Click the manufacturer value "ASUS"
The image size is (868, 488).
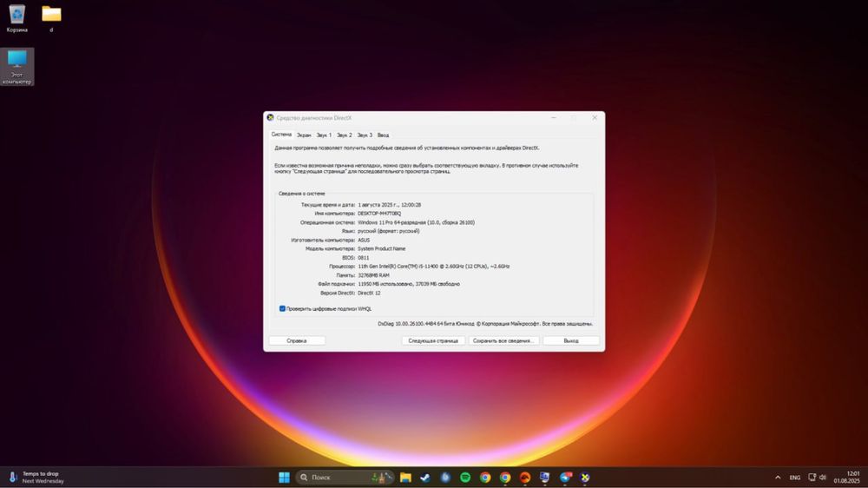tap(364, 240)
